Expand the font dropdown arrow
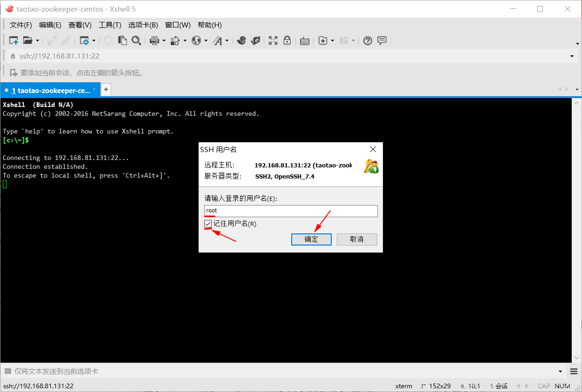The image size is (582, 392). click(x=227, y=41)
